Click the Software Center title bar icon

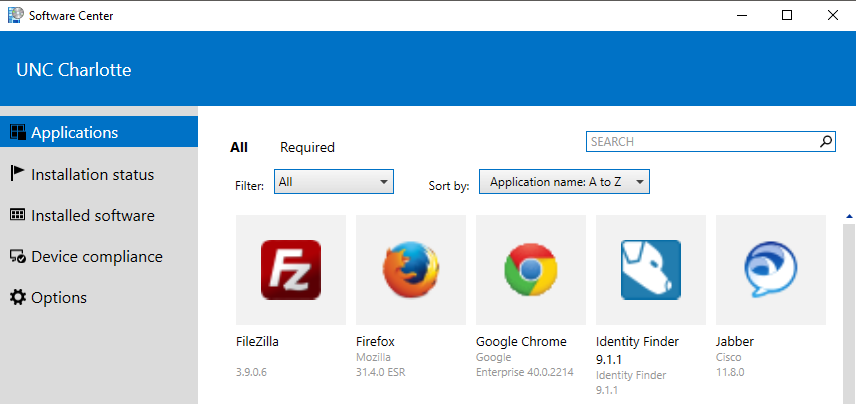click(16, 15)
